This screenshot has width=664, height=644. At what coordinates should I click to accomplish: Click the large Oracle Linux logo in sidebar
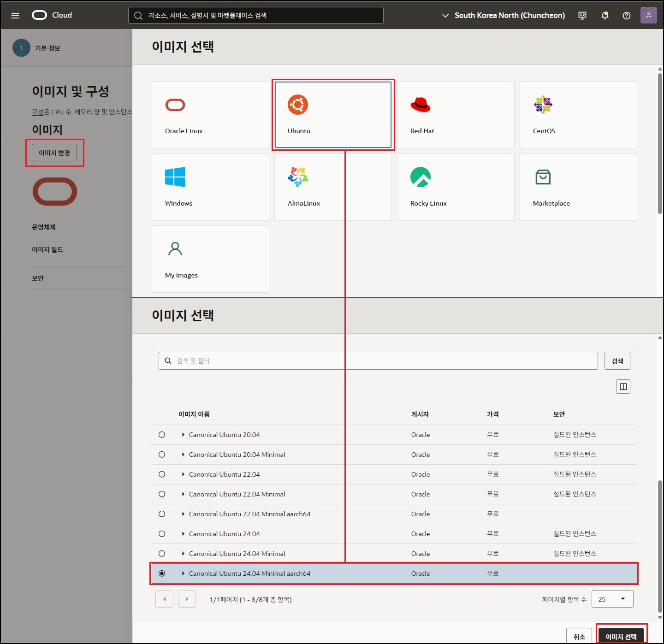(55, 191)
